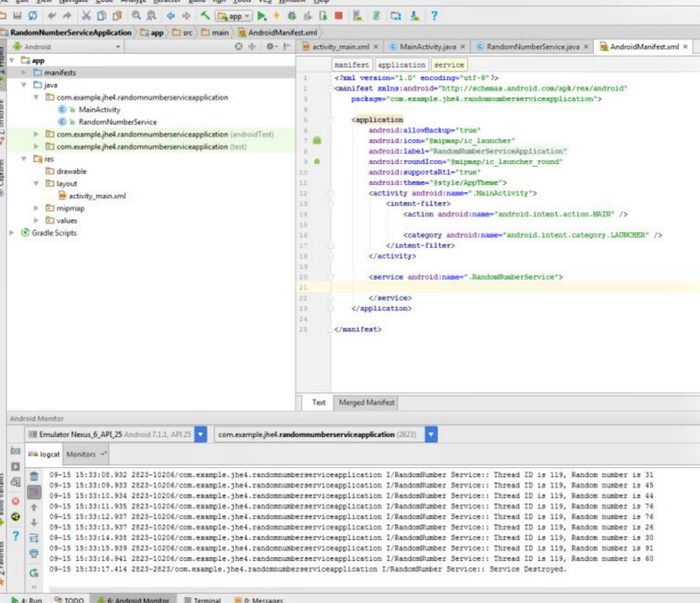Start screen recording of the emulator

[15, 466]
